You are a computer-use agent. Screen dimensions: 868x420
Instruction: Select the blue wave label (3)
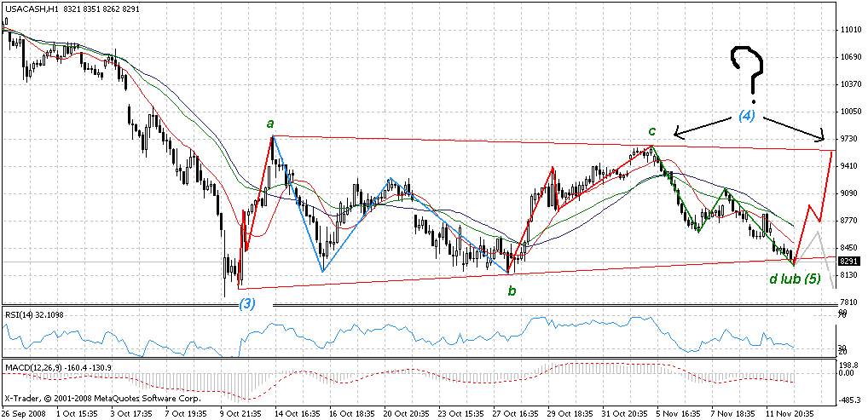(x=247, y=304)
